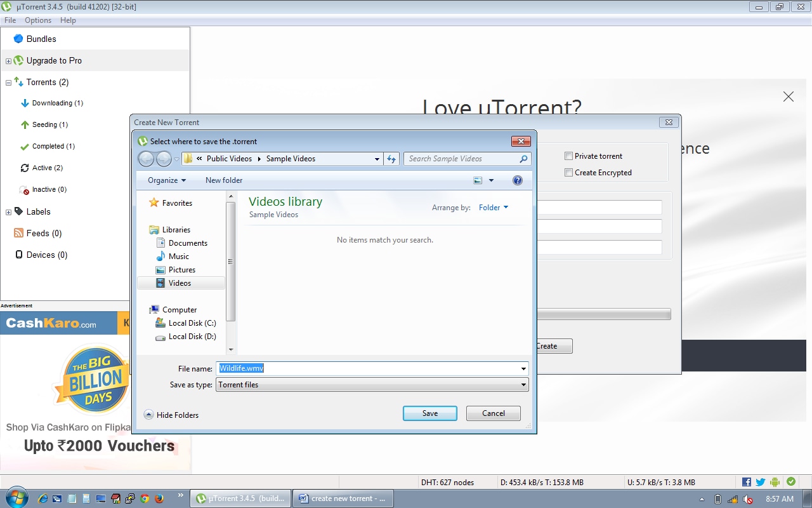Click the muted volume icon in the system tray
This screenshot has height=508, width=812.
(748, 499)
